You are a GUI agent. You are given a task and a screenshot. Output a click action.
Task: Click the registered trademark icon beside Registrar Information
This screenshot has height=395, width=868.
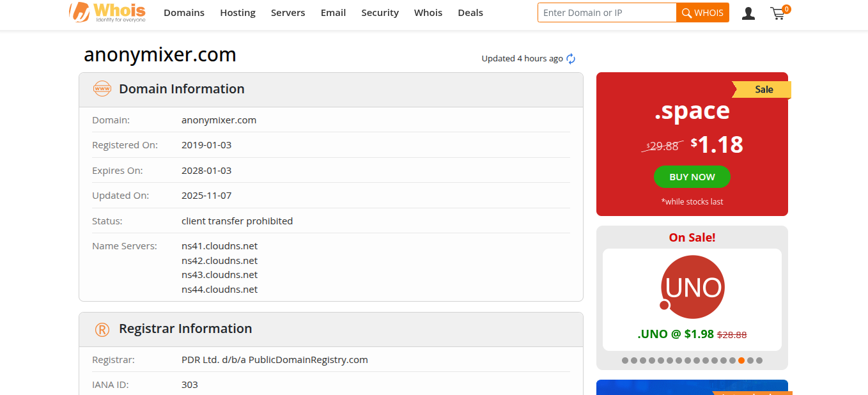pos(102,328)
